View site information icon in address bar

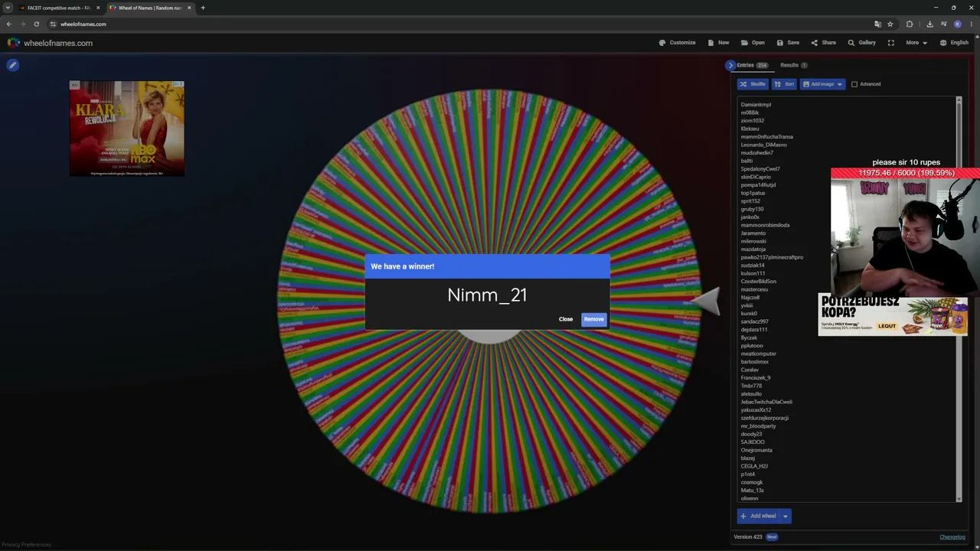(x=53, y=24)
